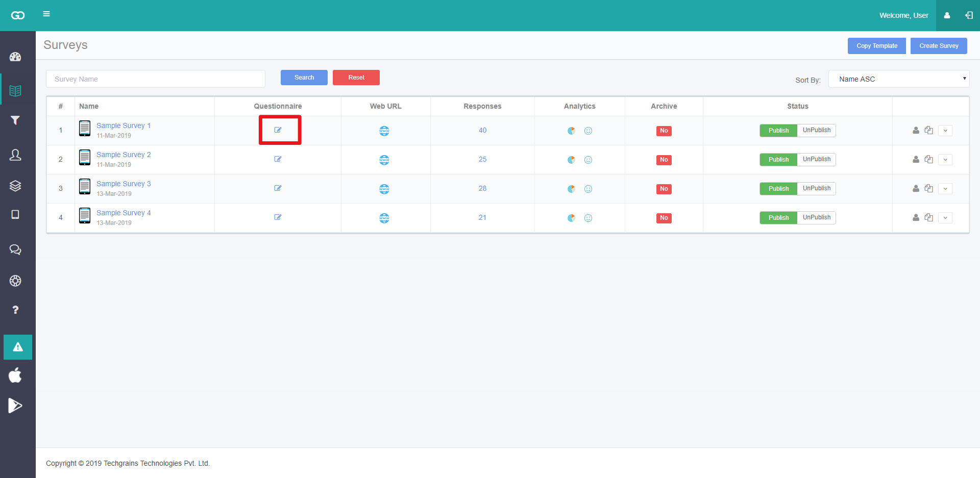Open the Sample Survey 3 link
The width and height of the screenshot is (980, 478).
124,184
